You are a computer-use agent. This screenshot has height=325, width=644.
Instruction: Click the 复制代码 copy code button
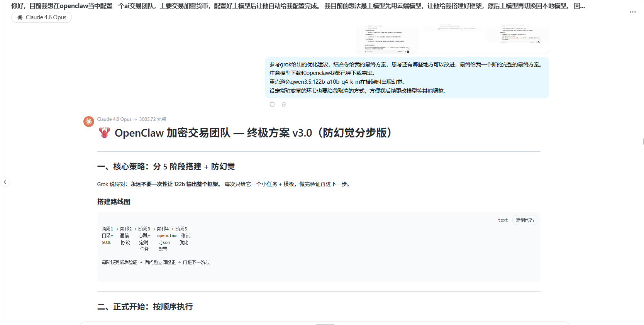pyautogui.click(x=524, y=220)
